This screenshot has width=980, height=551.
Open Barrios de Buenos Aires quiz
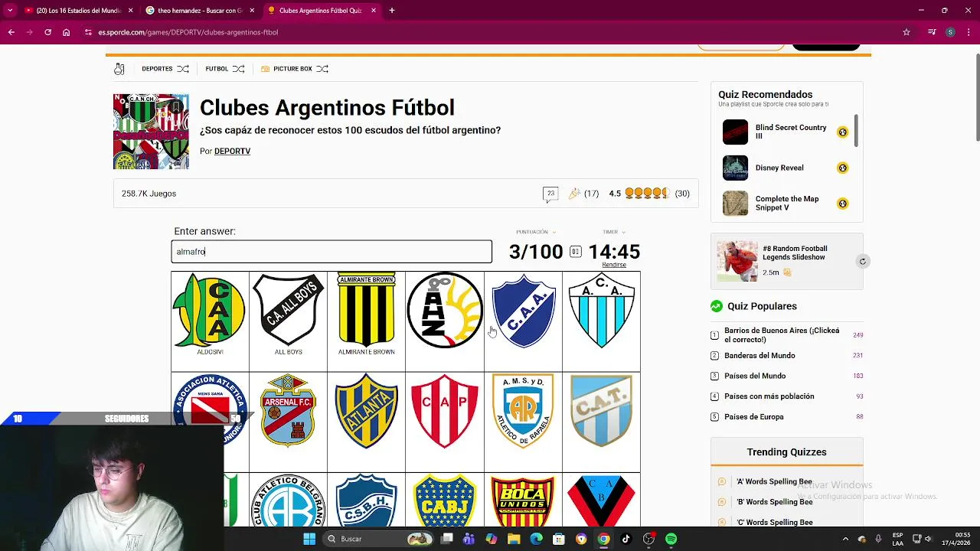782,335
